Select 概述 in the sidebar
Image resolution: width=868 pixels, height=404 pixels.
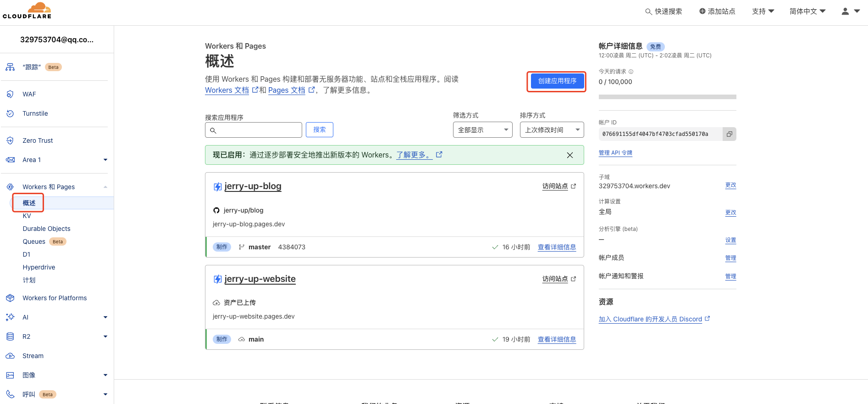(x=29, y=203)
